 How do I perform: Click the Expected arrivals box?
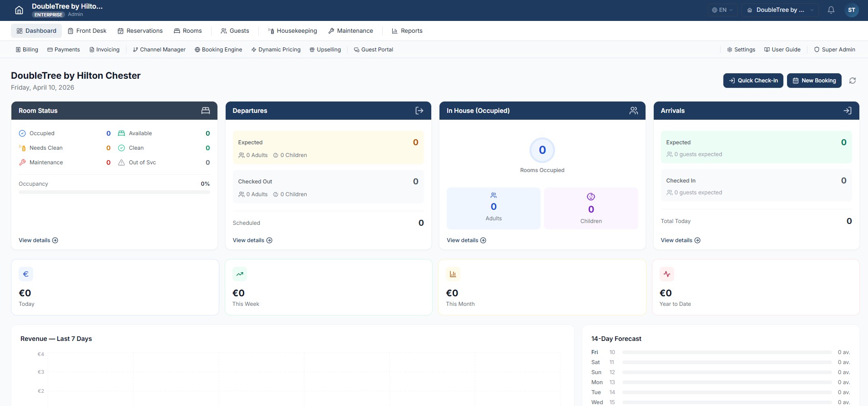[756, 147]
